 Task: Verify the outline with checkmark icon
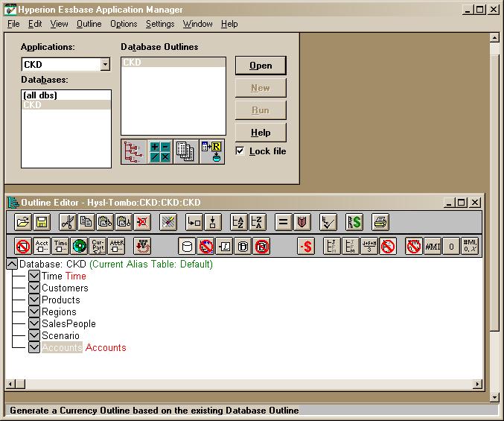pyautogui.click(x=328, y=222)
